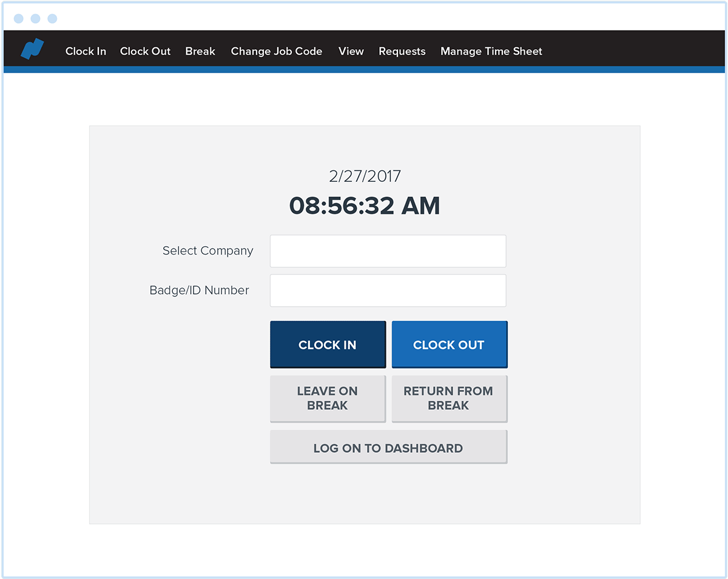Click the blue CLOCK OUT button

pyautogui.click(x=450, y=344)
